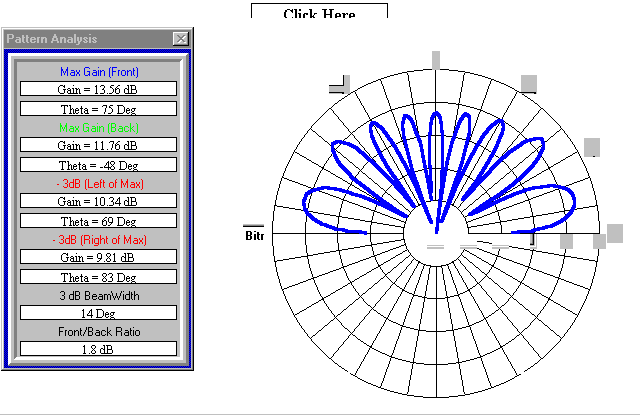641x415 pixels.
Task: Click the 'Front/Back Ratio' label
Action: [99, 332]
